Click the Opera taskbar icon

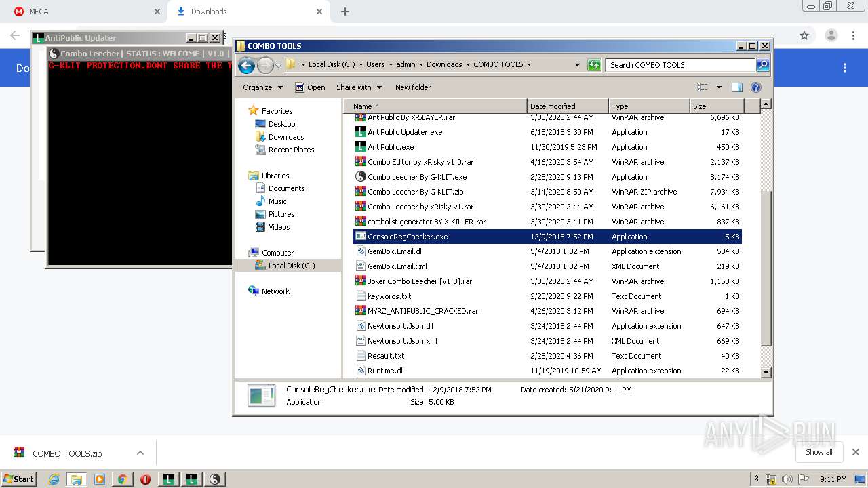pos(146,479)
